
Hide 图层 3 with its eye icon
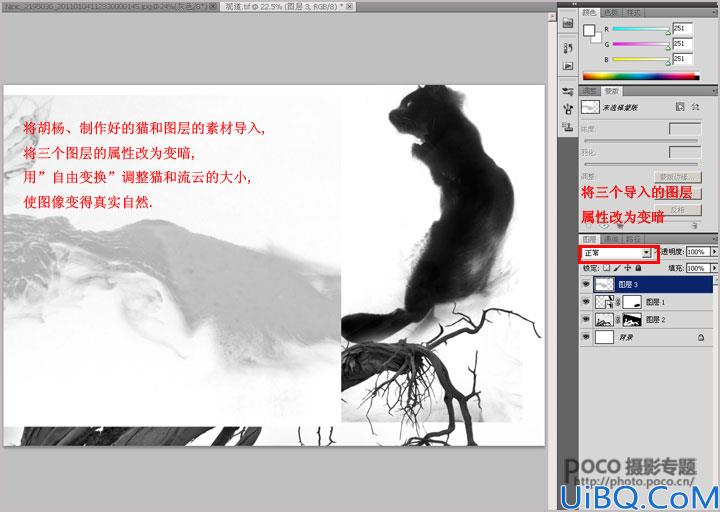coord(586,285)
